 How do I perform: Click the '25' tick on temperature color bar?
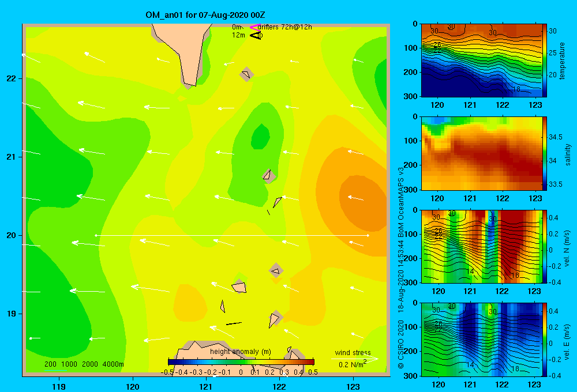553,53
